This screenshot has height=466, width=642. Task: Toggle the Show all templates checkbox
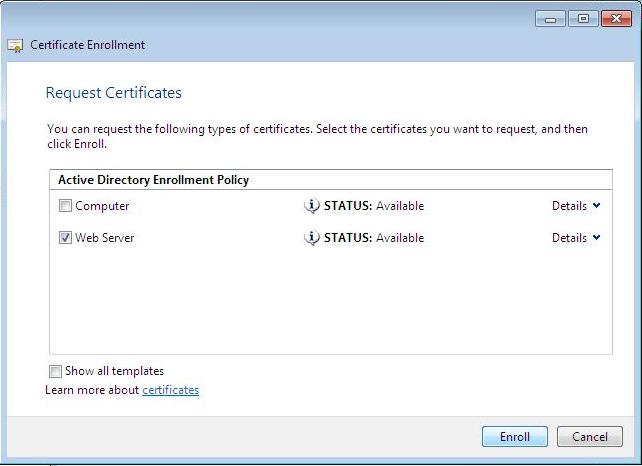pyautogui.click(x=56, y=371)
